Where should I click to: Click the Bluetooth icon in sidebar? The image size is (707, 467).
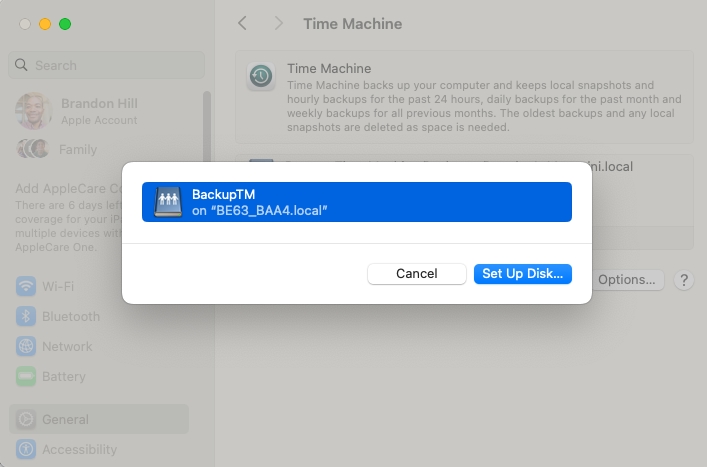coord(26,316)
